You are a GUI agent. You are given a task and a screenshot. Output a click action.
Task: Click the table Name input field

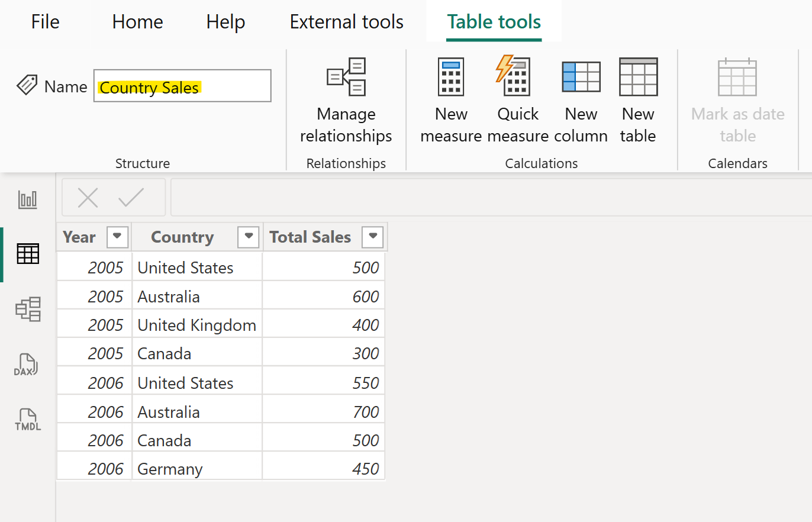pos(182,86)
